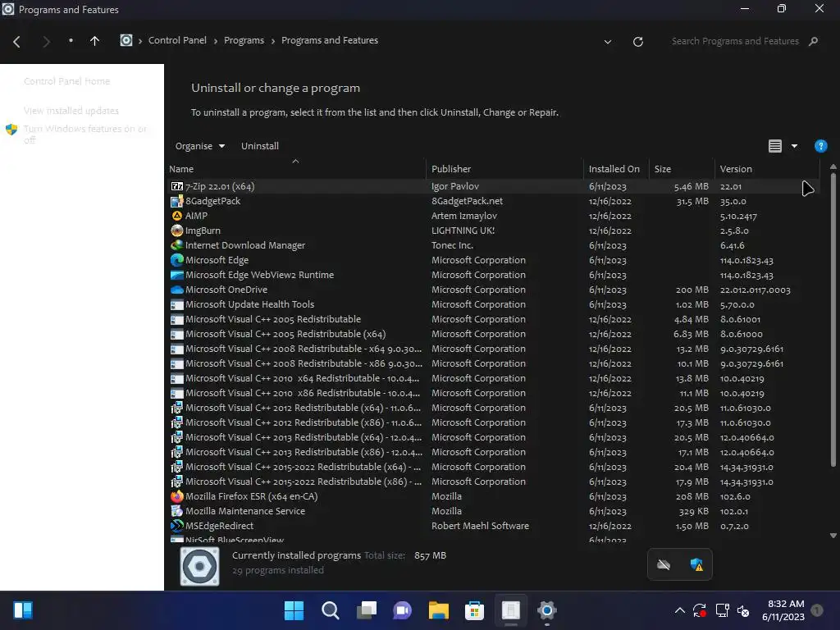Click the muted volume tray icon
Screen dimensions: 840x630
click(743, 610)
